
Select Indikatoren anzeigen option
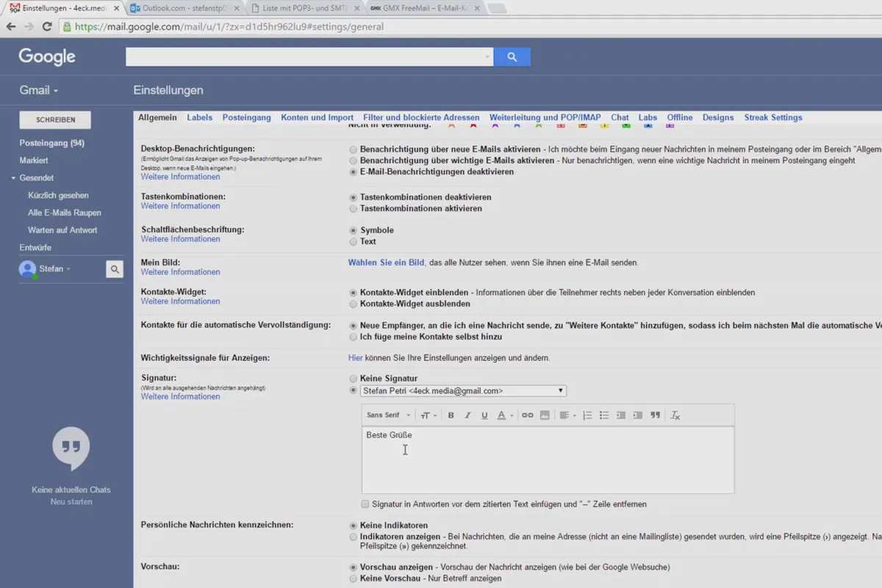point(354,537)
